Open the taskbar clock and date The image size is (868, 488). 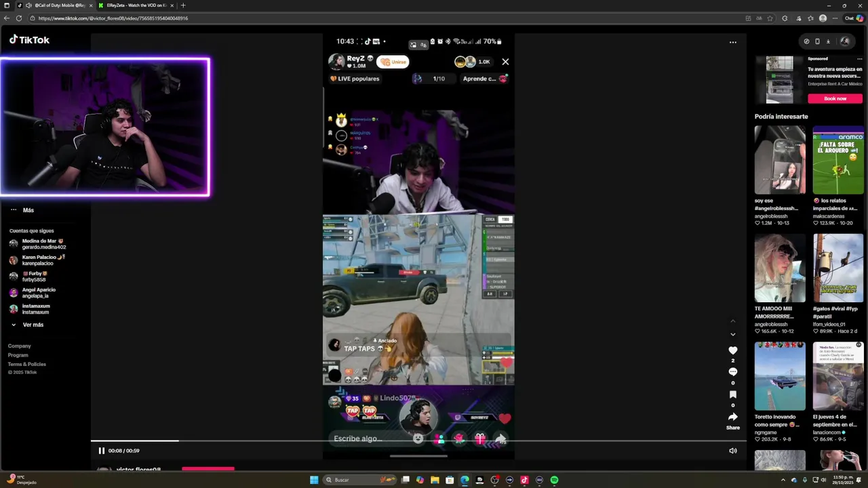click(844, 480)
